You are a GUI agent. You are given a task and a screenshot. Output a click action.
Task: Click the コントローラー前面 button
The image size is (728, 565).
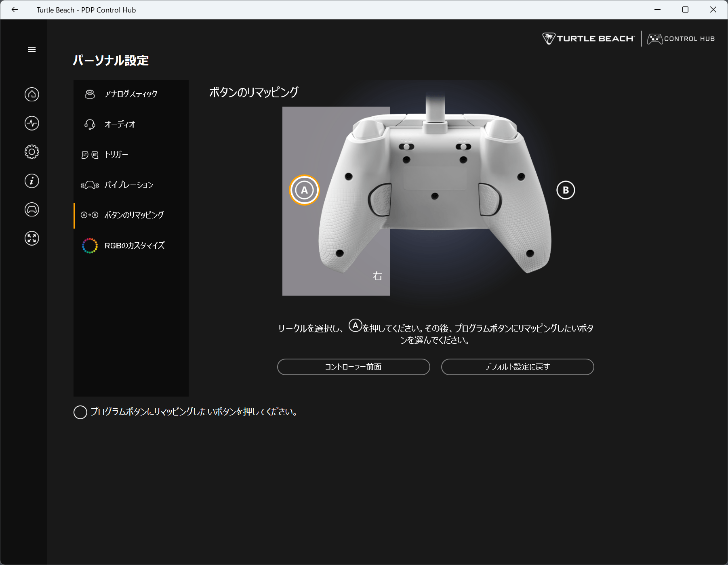tap(353, 367)
